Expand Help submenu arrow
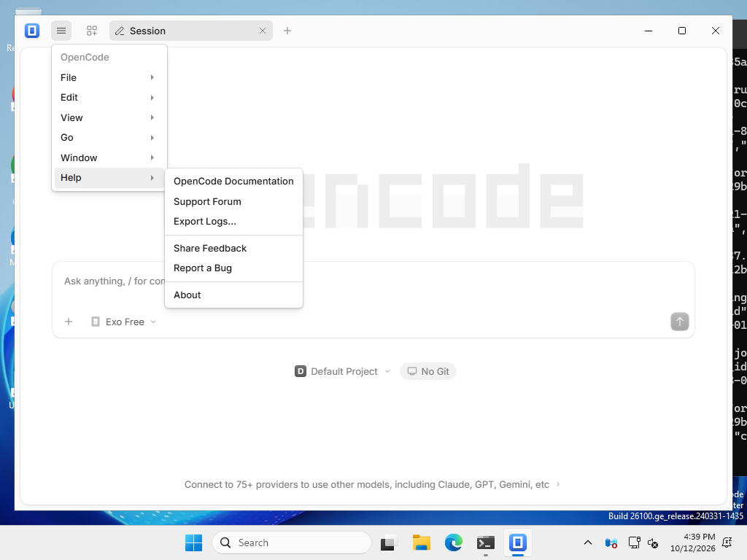This screenshot has height=560, width=747. (x=152, y=178)
